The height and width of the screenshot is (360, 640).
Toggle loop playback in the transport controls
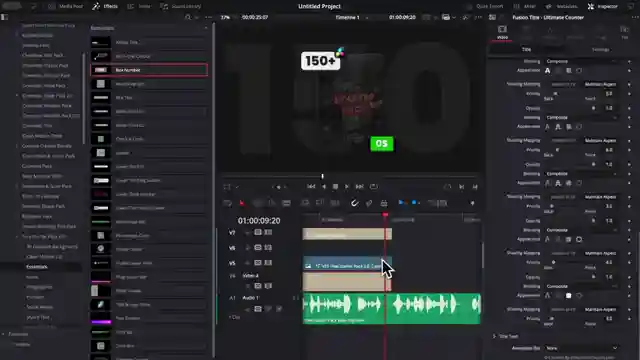(x=373, y=187)
